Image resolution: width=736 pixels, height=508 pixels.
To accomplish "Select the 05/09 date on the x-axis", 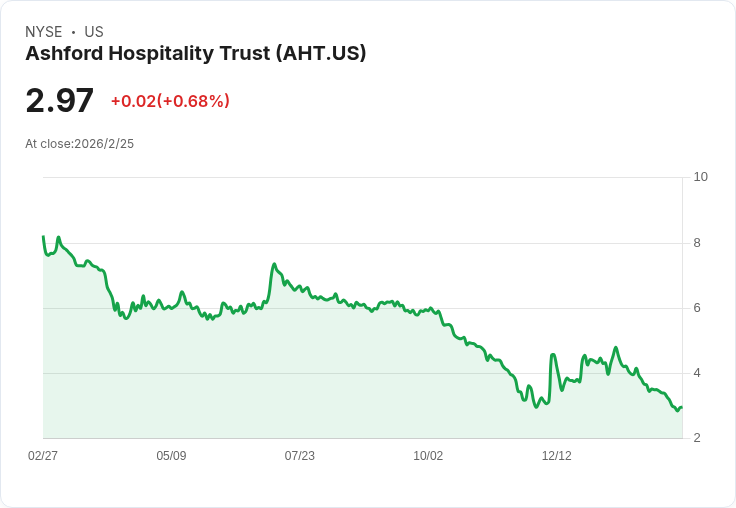I will point(171,455).
